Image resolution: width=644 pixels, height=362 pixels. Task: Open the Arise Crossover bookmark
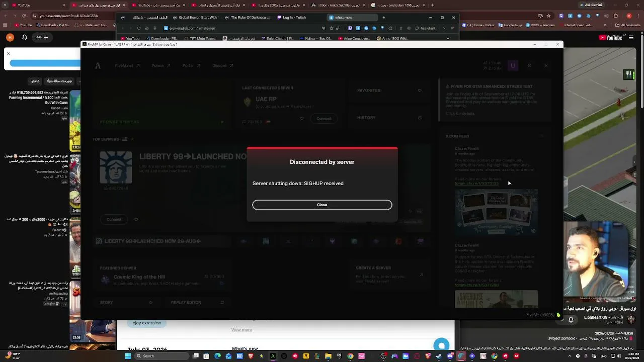(354, 39)
